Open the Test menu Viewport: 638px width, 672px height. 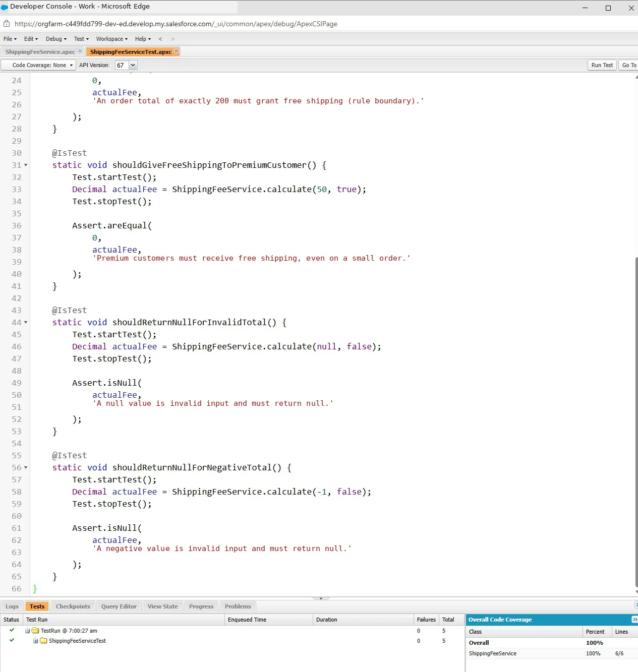pyautogui.click(x=81, y=39)
